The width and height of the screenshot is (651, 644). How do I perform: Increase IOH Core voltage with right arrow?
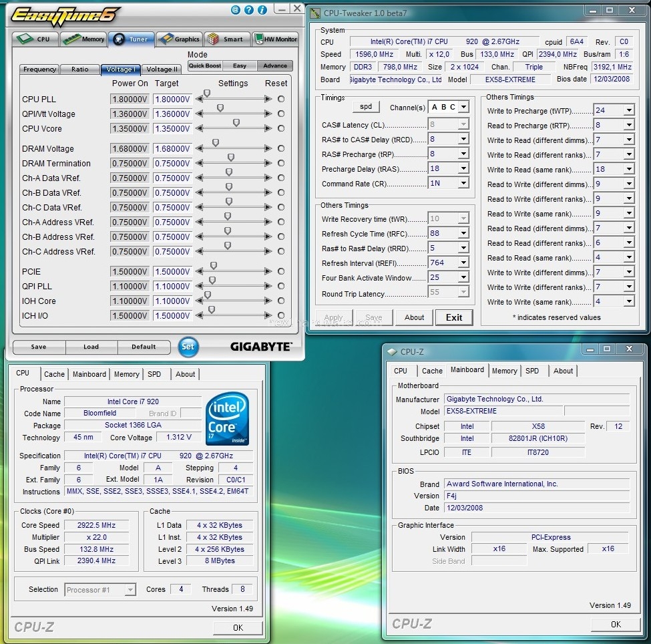pos(268,301)
